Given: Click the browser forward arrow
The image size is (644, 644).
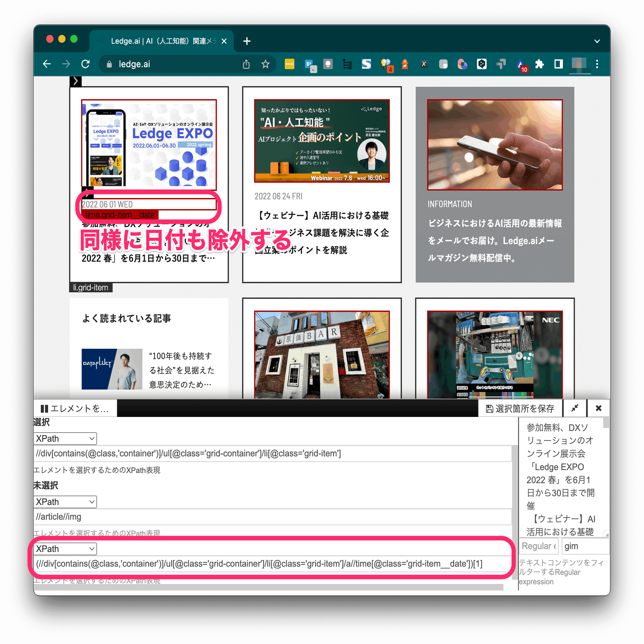Looking at the screenshot, I should tap(66, 64).
